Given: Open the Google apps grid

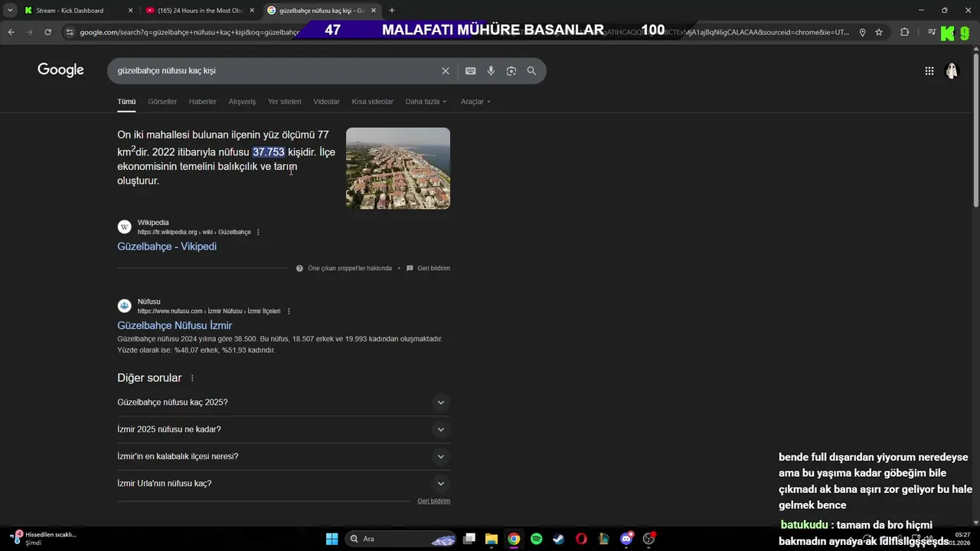Looking at the screenshot, I should coord(929,71).
